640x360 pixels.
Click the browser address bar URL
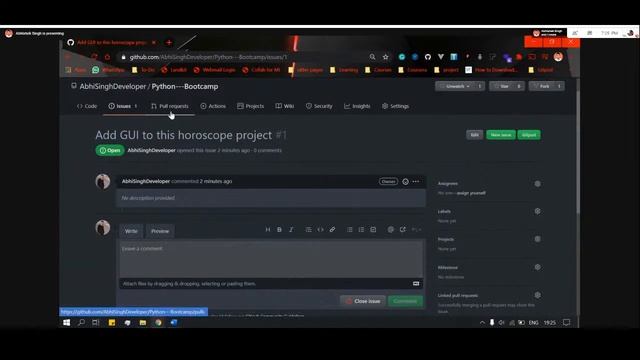(208, 57)
